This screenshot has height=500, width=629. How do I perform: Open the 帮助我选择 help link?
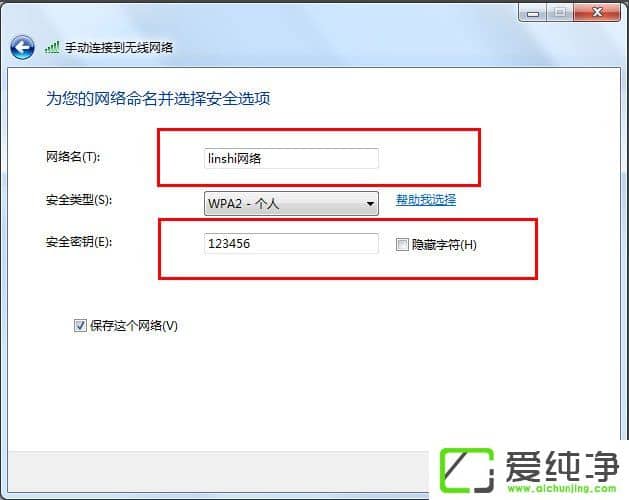(426, 200)
